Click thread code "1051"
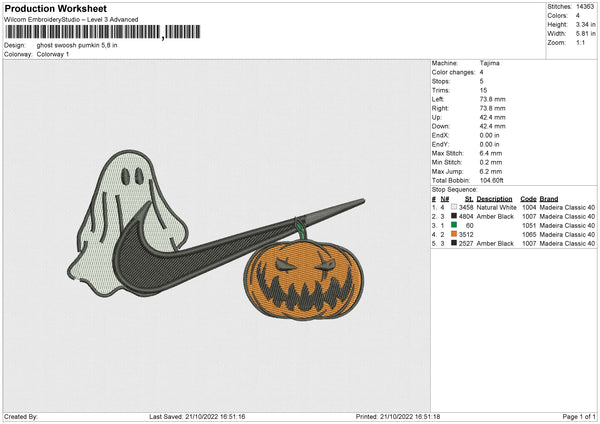Image resolution: width=600 pixels, height=424 pixels. (x=529, y=226)
